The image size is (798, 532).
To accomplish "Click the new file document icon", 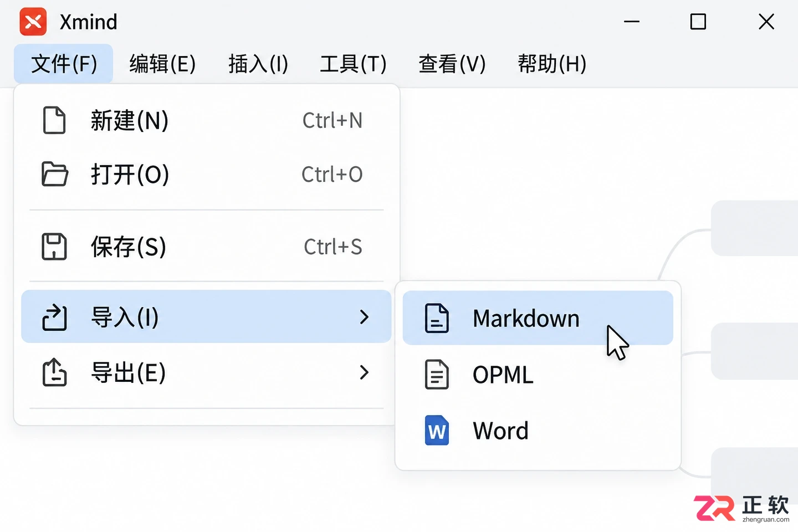I will [x=54, y=120].
